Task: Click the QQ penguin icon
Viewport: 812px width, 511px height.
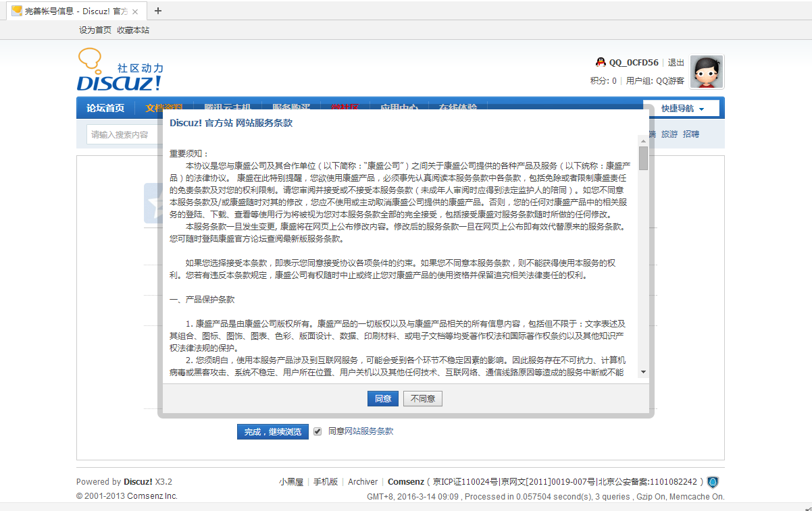Action: [x=601, y=62]
